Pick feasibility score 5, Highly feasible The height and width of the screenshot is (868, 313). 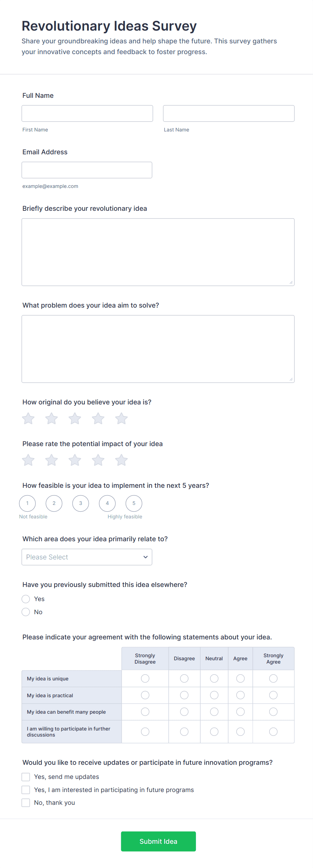(x=134, y=503)
